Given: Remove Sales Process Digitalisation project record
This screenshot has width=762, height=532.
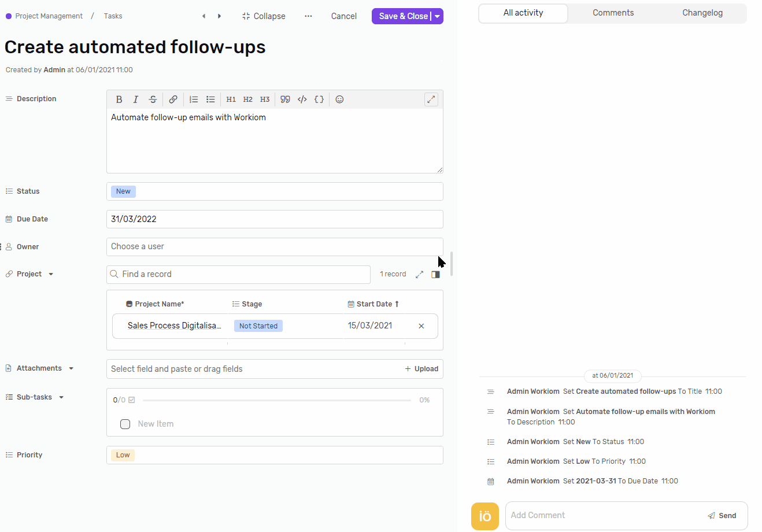Looking at the screenshot, I should pos(421,326).
